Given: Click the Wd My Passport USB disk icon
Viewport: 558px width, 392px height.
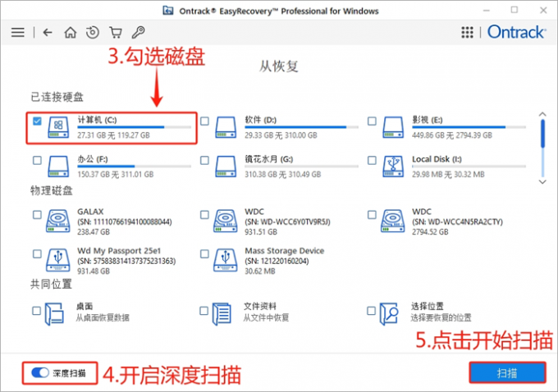Looking at the screenshot, I should pos(57,260).
